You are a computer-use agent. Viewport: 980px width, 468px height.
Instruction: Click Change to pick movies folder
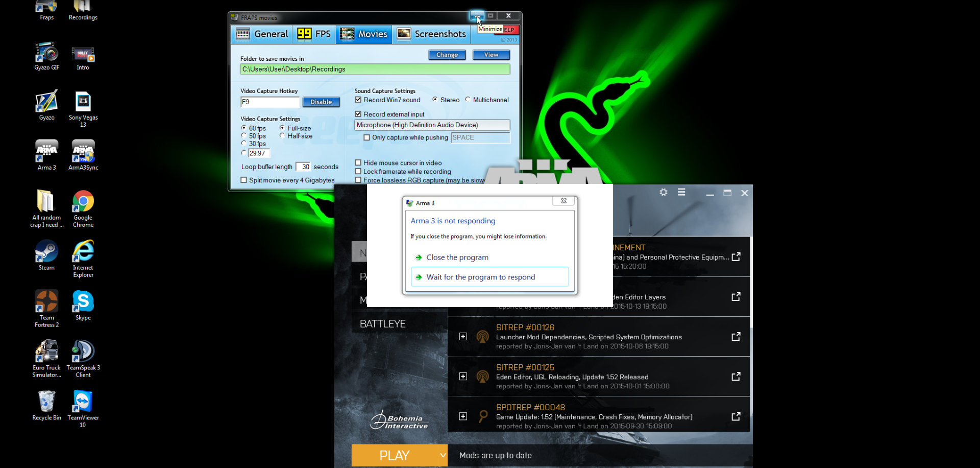447,55
